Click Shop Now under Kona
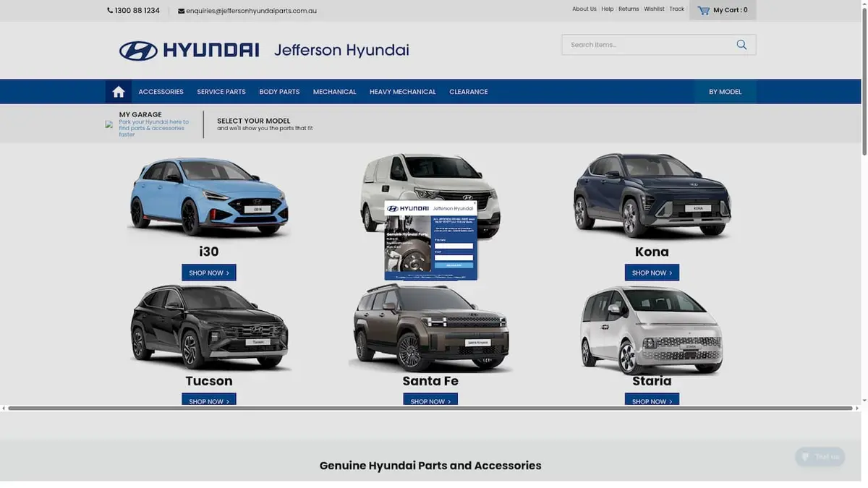The width and height of the screenshot is (868, 488). coord(652,273)
